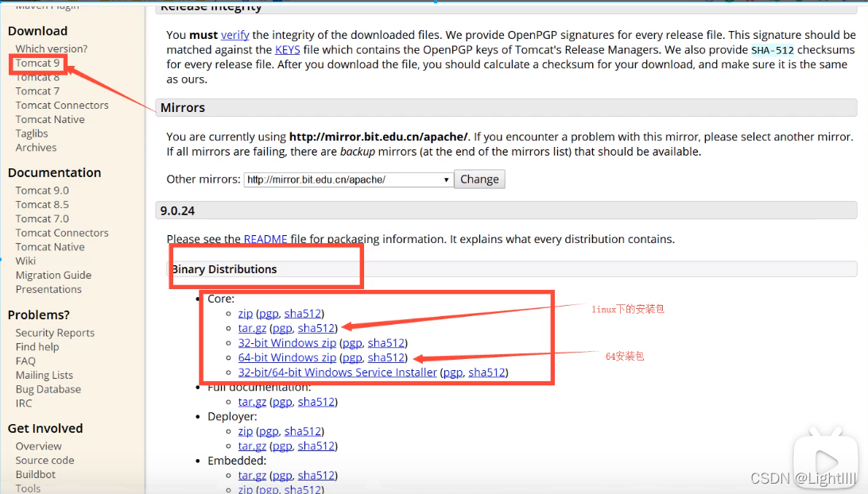
Task: Open Taglibs in the sidebar
Action: tap(32, 133)
